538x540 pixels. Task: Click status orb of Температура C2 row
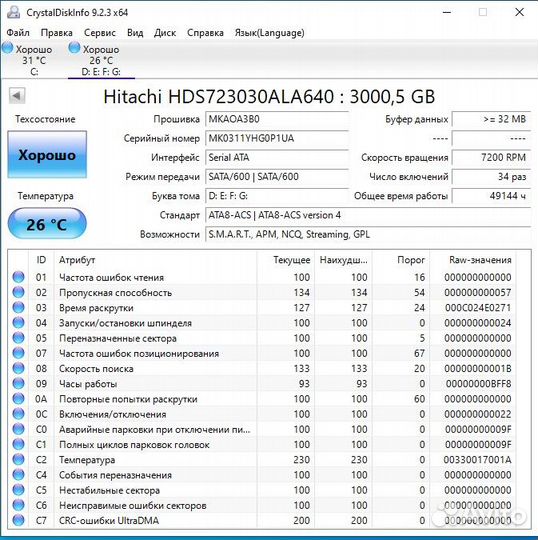click(18, 459)
